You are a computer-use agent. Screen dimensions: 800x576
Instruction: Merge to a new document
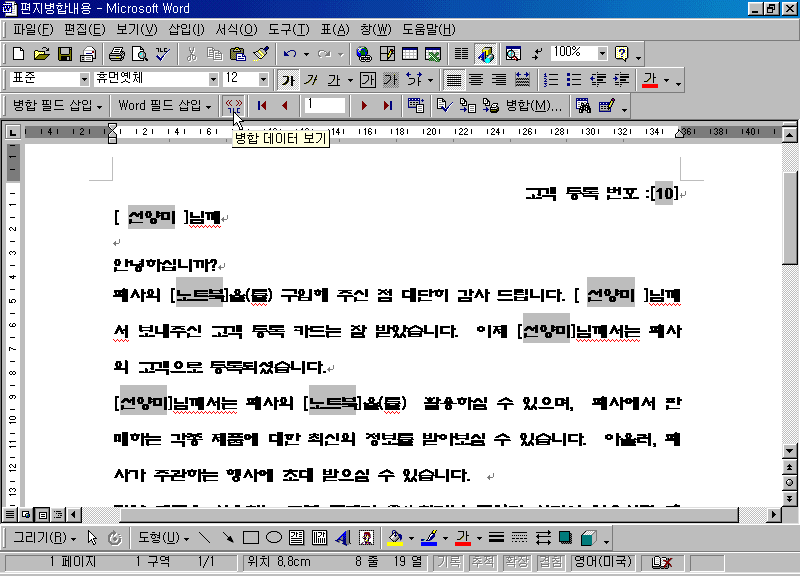coord(467,106)
